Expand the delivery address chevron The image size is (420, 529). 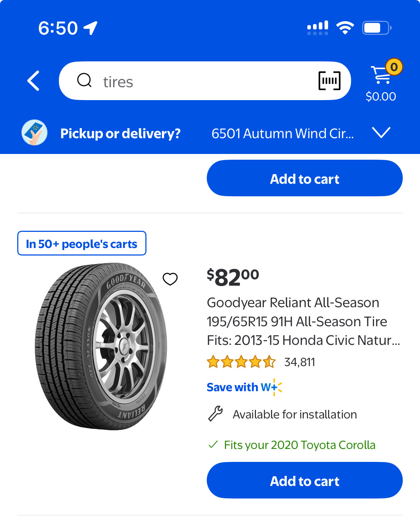point(381,133)
